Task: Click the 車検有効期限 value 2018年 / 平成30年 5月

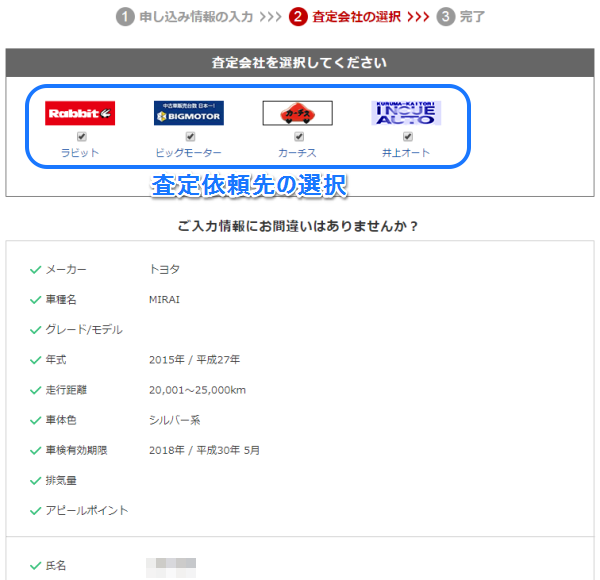Action: click(204, 450)
